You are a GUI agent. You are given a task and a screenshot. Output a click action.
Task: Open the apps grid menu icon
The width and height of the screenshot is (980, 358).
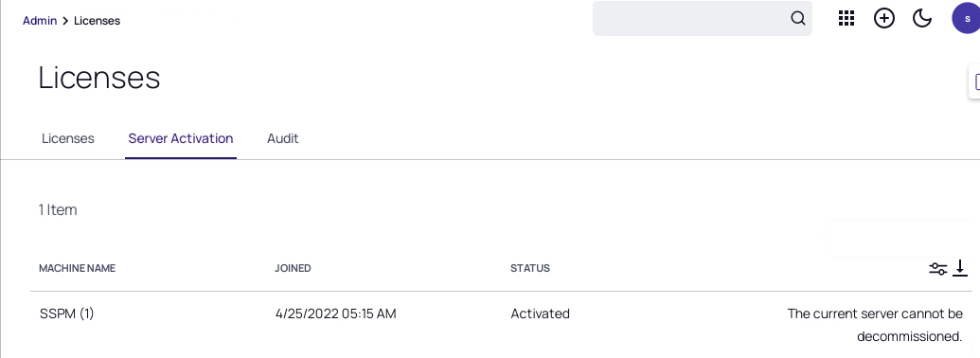(846, 18)
